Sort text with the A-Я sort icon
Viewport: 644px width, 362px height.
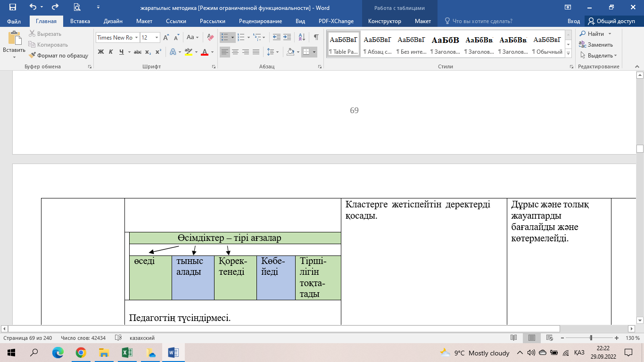click(x=302, y=37)
